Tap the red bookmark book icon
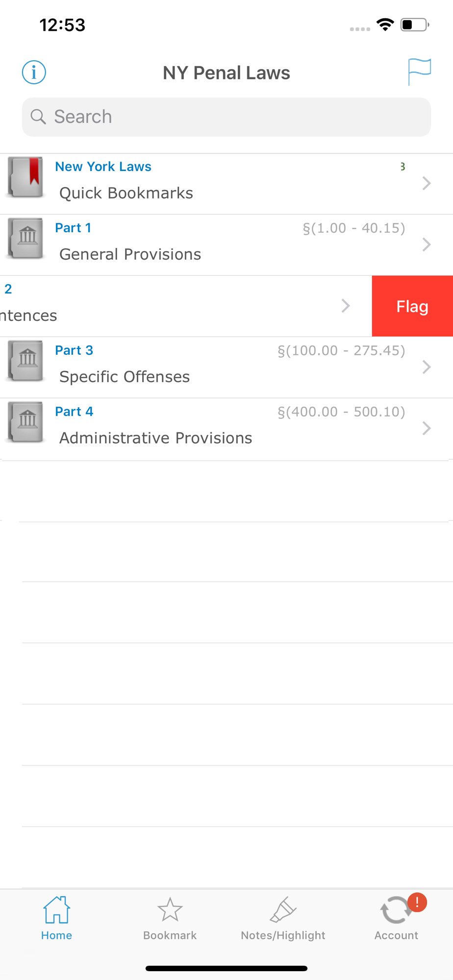This screenshot has height=980, width=453. pyautogui.click(x=25, y=177)
